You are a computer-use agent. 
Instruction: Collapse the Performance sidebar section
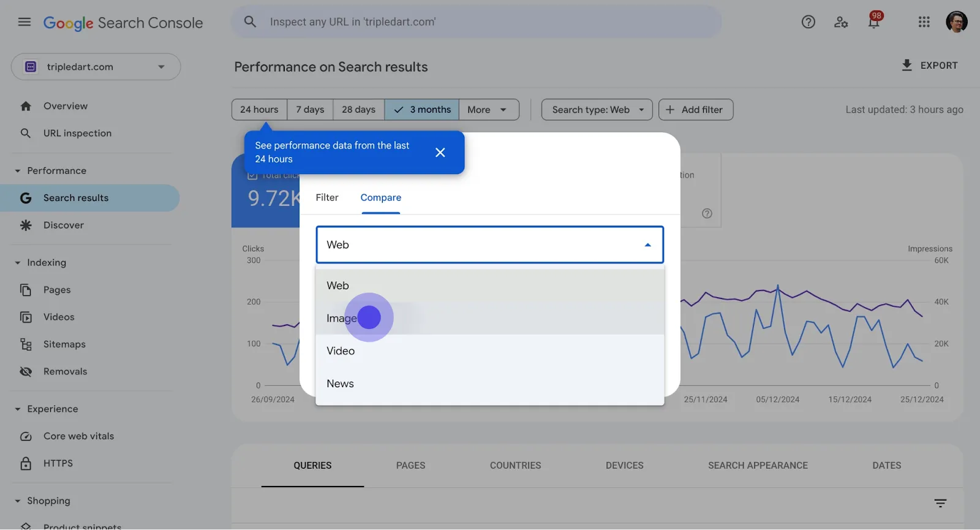pos(18,171)
